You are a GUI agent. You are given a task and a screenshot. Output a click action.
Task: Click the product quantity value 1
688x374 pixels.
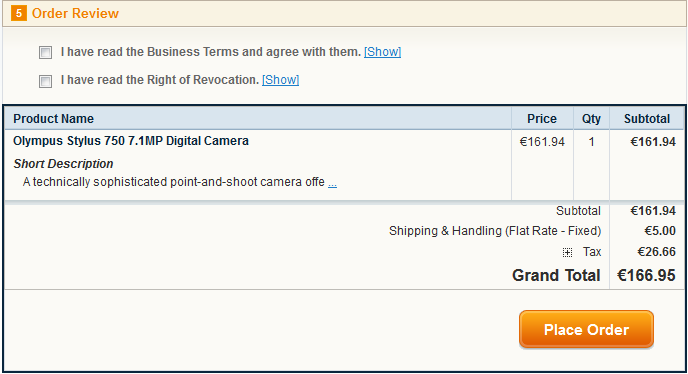tap(591, 142)
